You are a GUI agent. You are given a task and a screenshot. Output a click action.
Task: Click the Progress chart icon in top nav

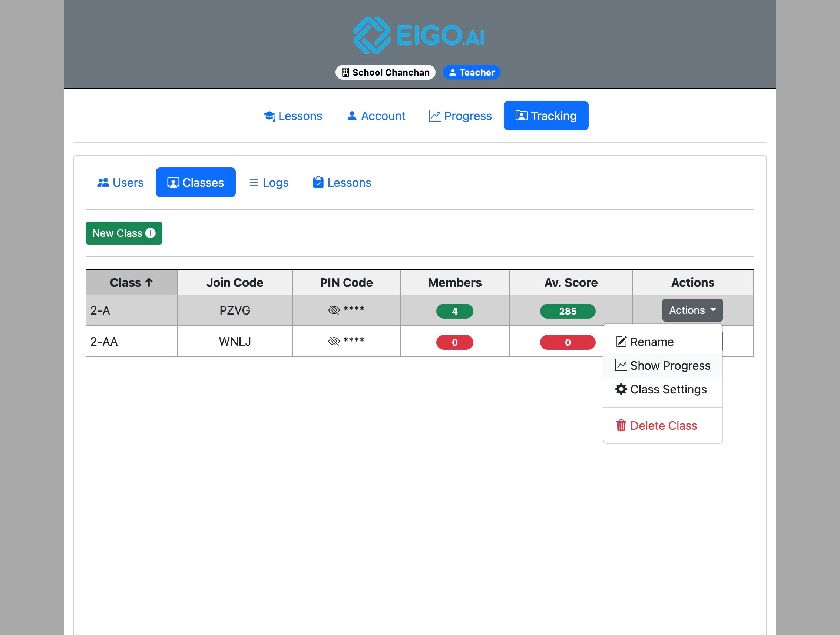tap(435, 116)
